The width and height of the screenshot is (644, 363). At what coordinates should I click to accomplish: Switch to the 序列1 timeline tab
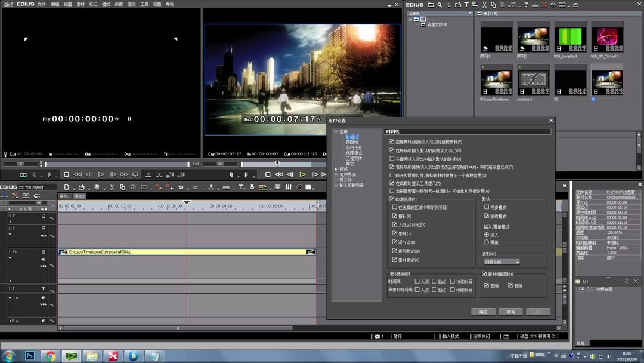(64, 196)
